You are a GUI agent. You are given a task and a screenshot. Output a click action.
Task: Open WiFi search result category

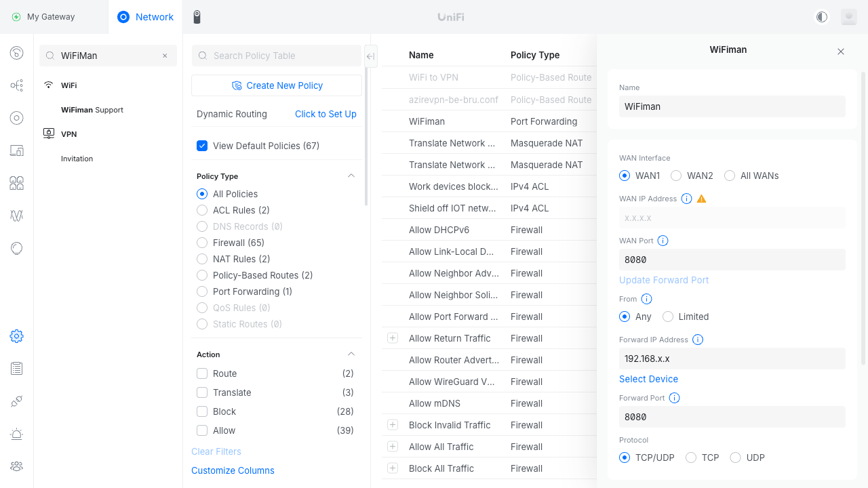point(69,85)
